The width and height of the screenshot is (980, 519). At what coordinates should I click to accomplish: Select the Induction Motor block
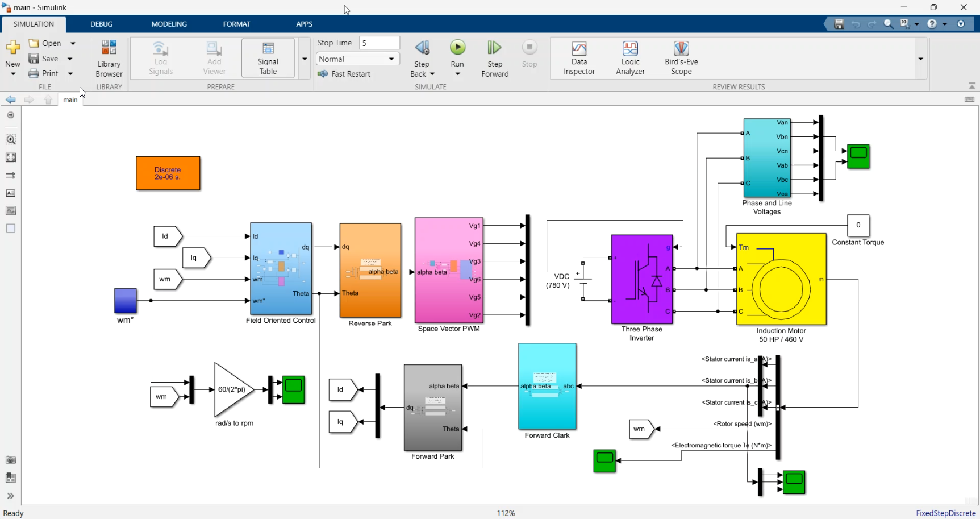781,279
